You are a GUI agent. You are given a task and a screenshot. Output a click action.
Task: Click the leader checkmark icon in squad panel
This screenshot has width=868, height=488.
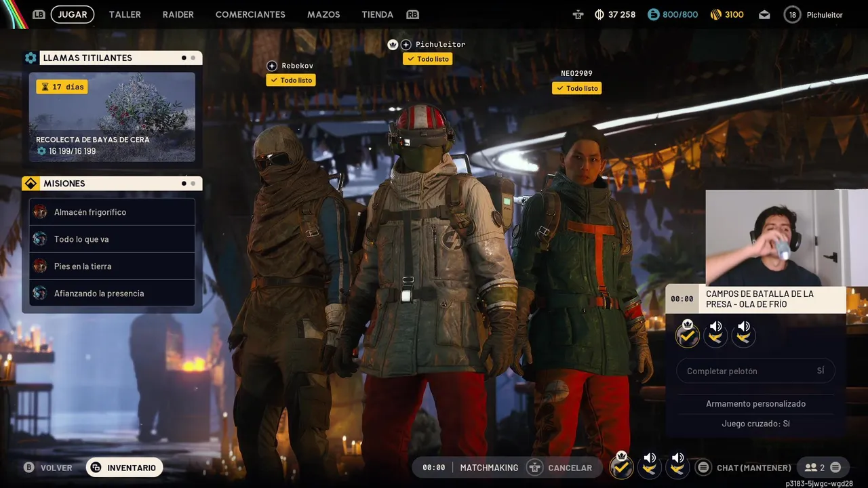pos(688,335)
